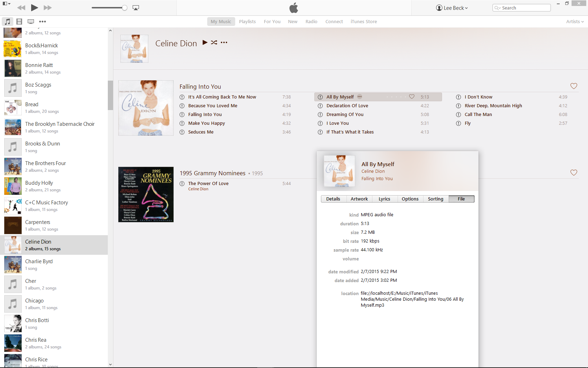Screen dimensions: 588x368
Task: Open more media types ellipsis
Action: click(42, 22)
